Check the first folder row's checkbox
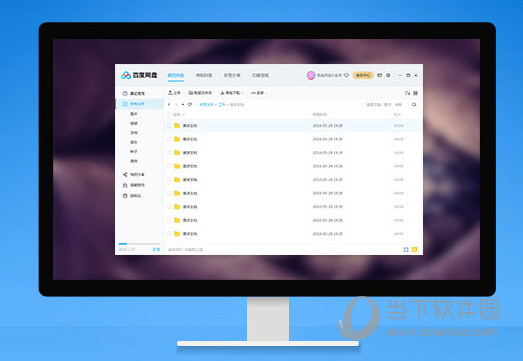Screen dimensions: 523x361 (x=169, y=125)
